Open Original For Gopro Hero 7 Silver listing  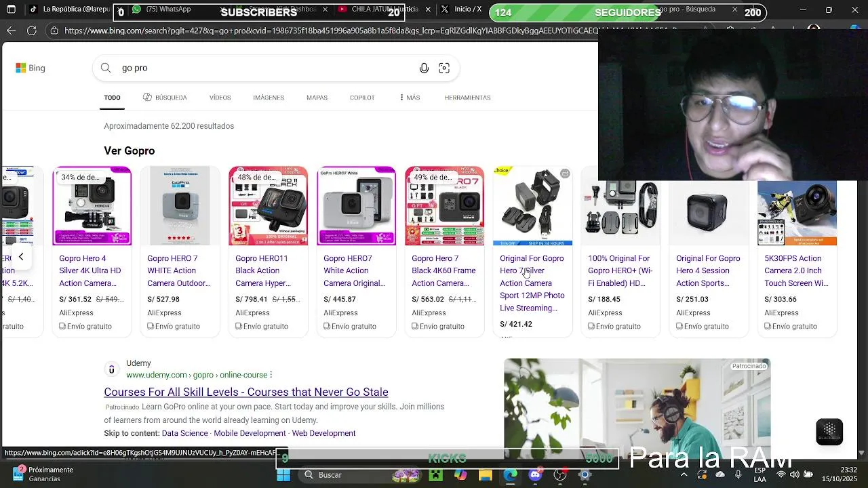(x=532, y=283)
